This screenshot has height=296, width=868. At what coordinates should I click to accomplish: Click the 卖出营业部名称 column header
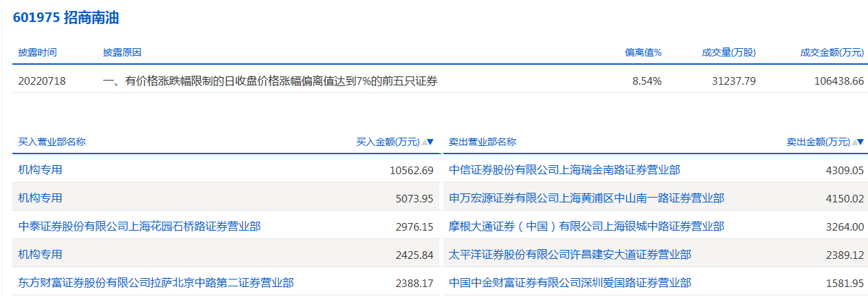pyautogui.click(x=483, y=142)
